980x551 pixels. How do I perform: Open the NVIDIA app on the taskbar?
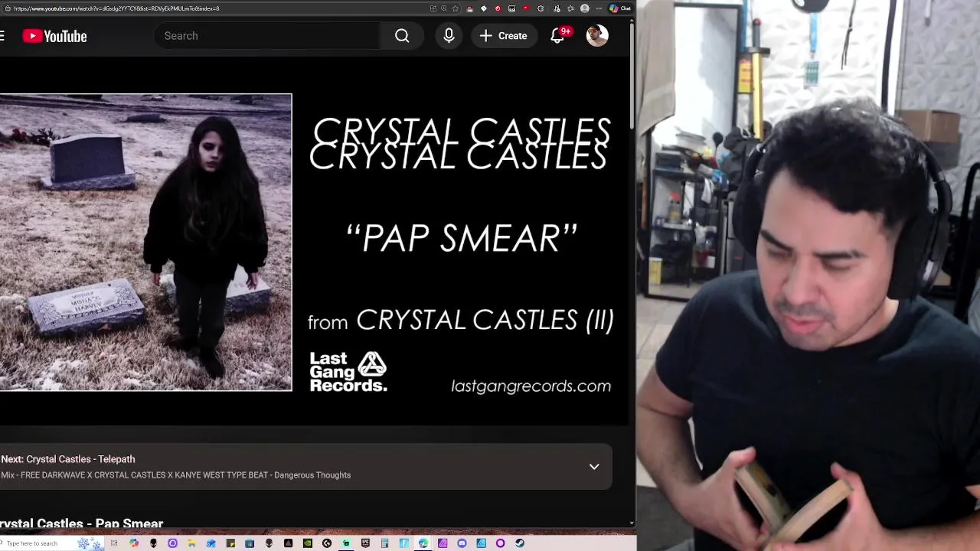click(308, 543)
